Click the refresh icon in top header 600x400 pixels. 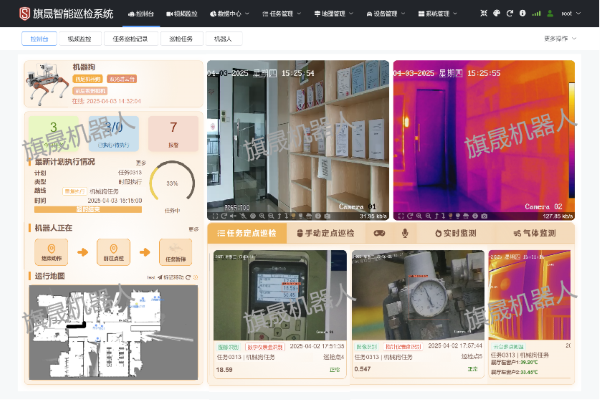click(x=509, y=14)
